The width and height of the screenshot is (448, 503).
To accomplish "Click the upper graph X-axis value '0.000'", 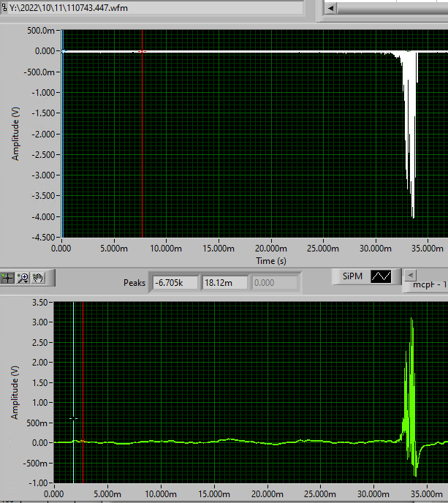I will point(61,249).
